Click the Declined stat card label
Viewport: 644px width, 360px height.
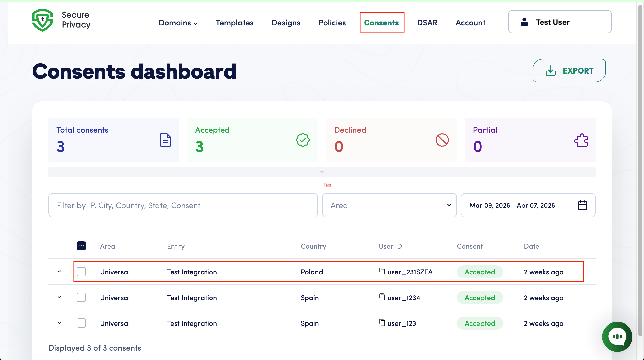(x=350, y=130)
